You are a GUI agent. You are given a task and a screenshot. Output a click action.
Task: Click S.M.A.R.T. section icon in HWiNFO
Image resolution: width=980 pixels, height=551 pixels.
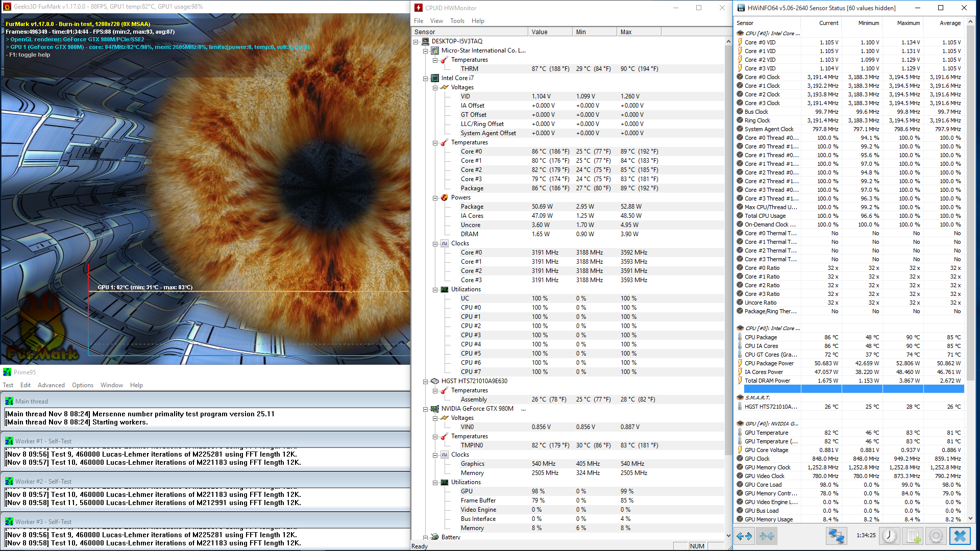click(740, 397)
